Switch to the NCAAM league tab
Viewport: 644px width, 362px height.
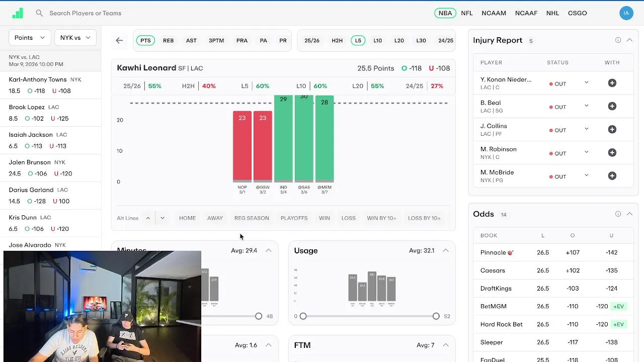point(494,13)
